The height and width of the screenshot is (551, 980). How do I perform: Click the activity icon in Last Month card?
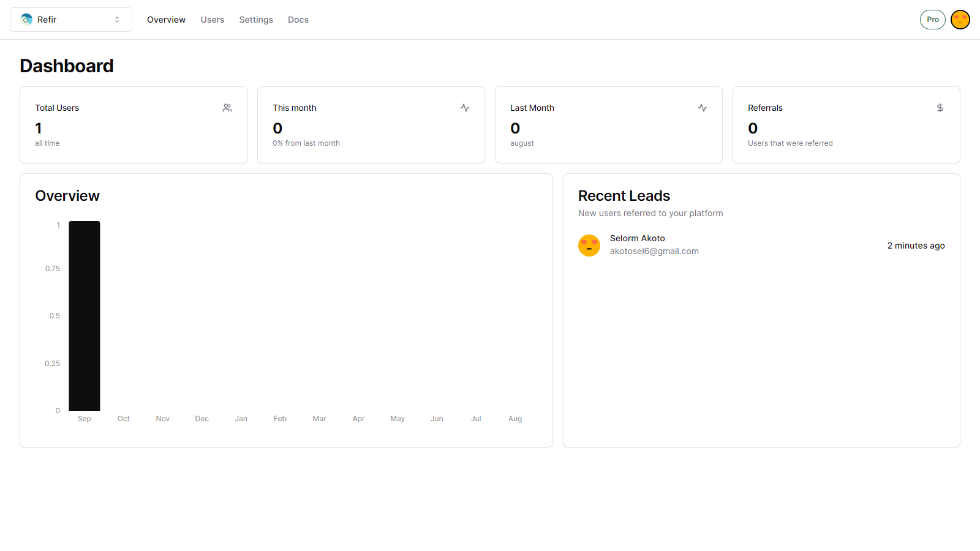tap(703, 108)
